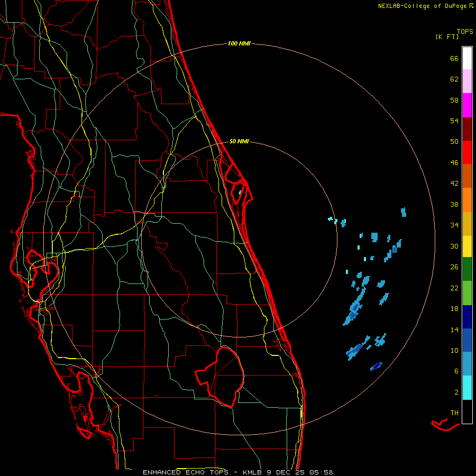Screen dimensions: 476x476
Task: Click the "42" legend value
Action: (454, 184)
